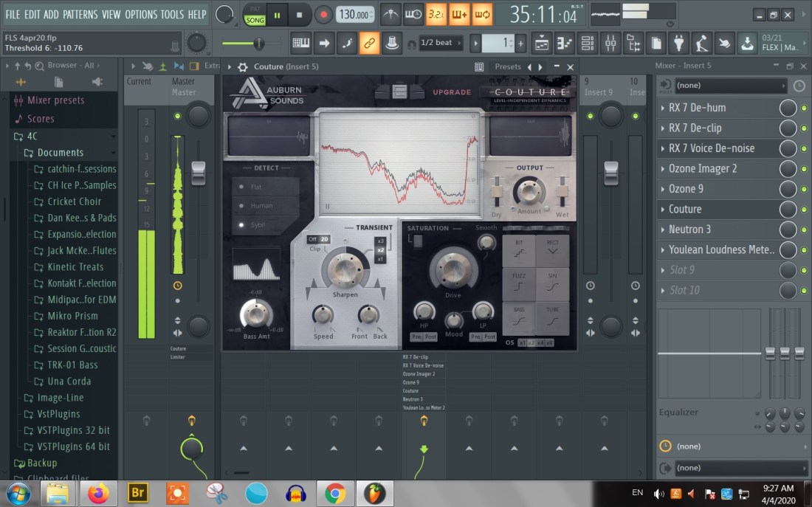Select the Human detect mode
The width and height of the screenshot is (812, 507).
point(261,206)
